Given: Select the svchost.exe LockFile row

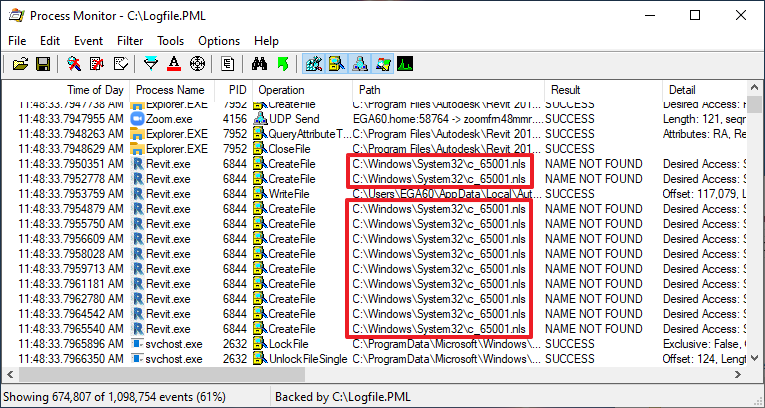Looking at the screenshot, I should [375, 344].
